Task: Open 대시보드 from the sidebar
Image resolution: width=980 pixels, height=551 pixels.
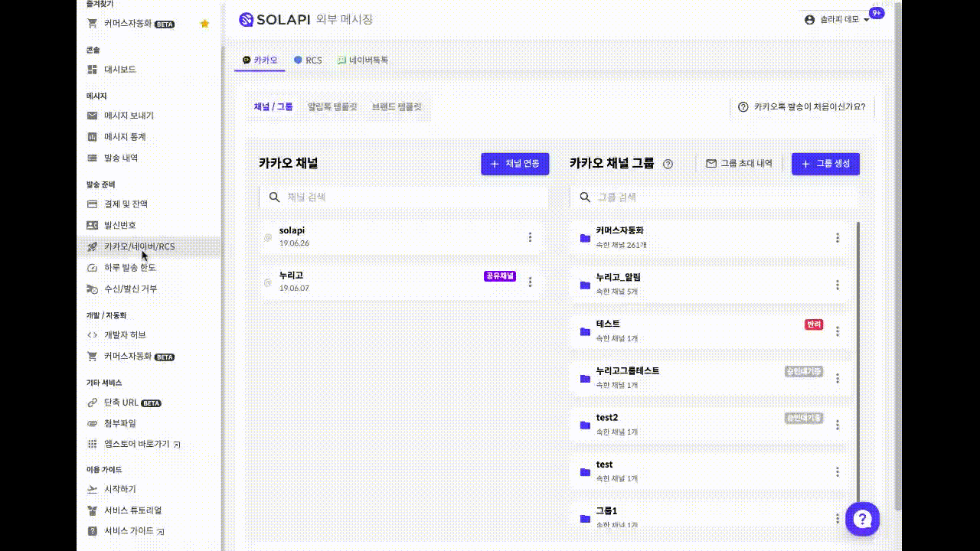Action: 120,70
